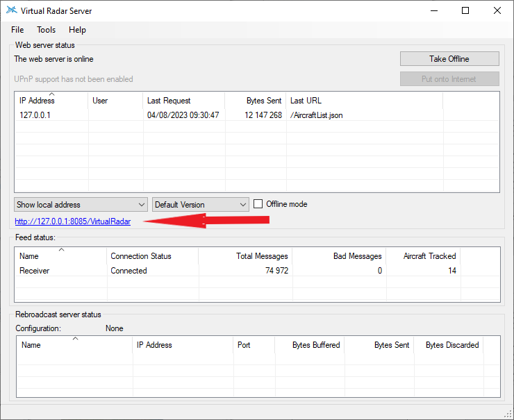Click the 12 147 268 bytes sent value

click(263, 115)
